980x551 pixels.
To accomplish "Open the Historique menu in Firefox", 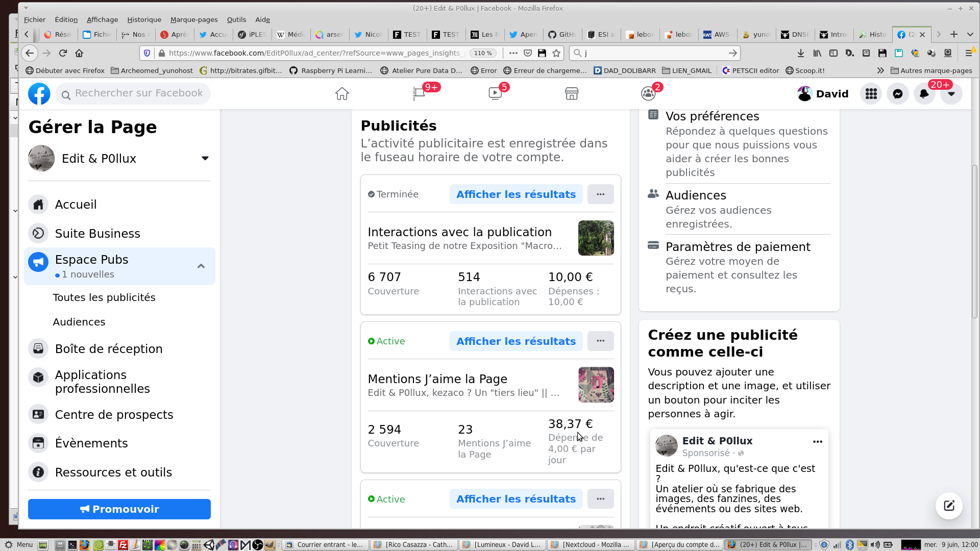I will pos(144,19).
